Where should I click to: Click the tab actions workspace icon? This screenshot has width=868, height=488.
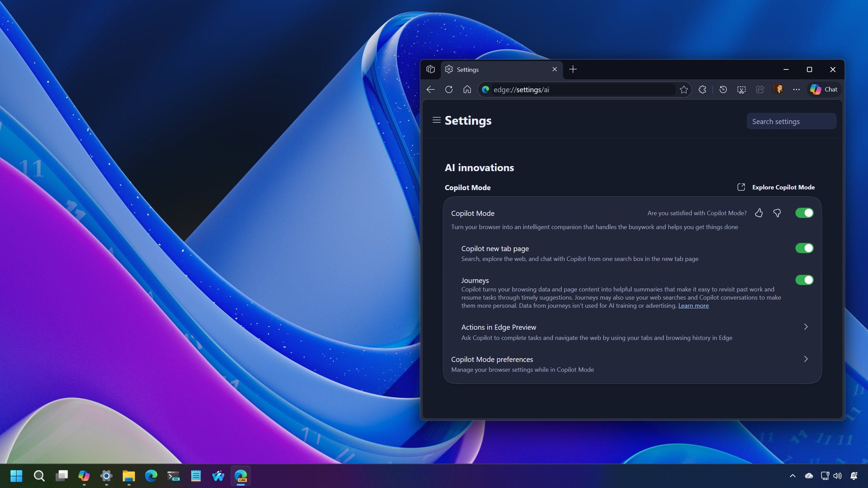[431, 69]
